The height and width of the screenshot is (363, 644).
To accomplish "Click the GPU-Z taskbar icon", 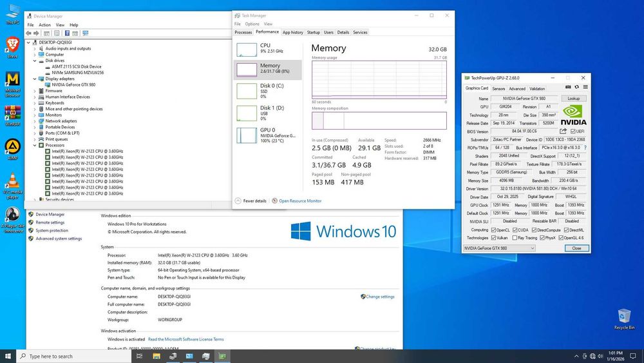I will click(x=222, y=356).
